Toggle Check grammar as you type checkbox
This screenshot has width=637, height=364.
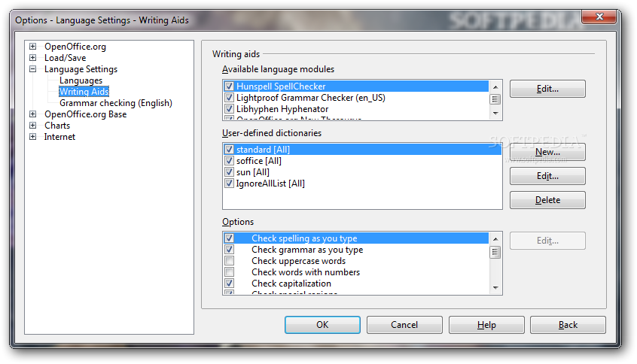229,250
